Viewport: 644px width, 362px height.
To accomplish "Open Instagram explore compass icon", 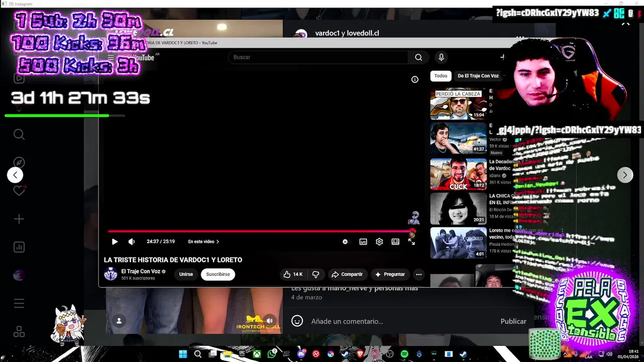I will (x=19, y=163).
